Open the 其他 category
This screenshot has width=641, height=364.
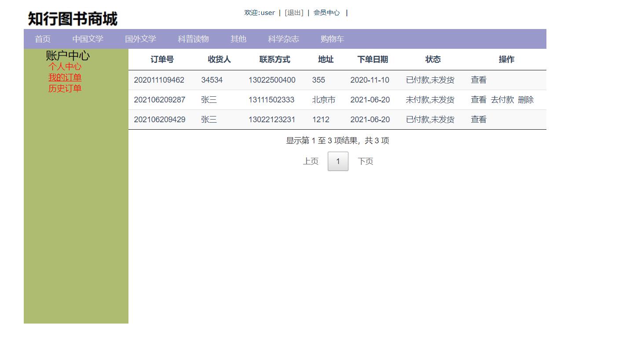[x=238, y=39]
